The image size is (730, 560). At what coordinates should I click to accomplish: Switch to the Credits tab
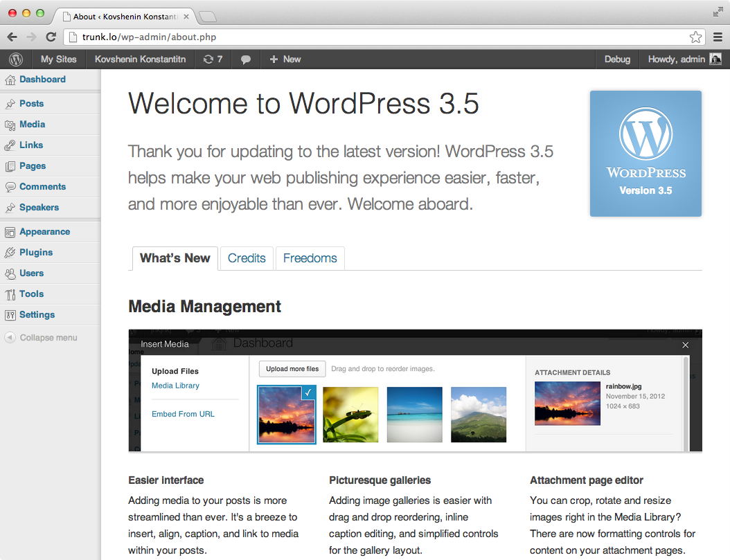pyautogui.click(x=247, y=258)
